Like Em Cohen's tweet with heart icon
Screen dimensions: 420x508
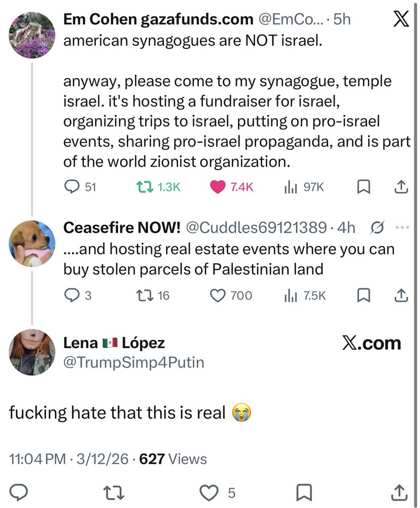[x=218, y=187]
